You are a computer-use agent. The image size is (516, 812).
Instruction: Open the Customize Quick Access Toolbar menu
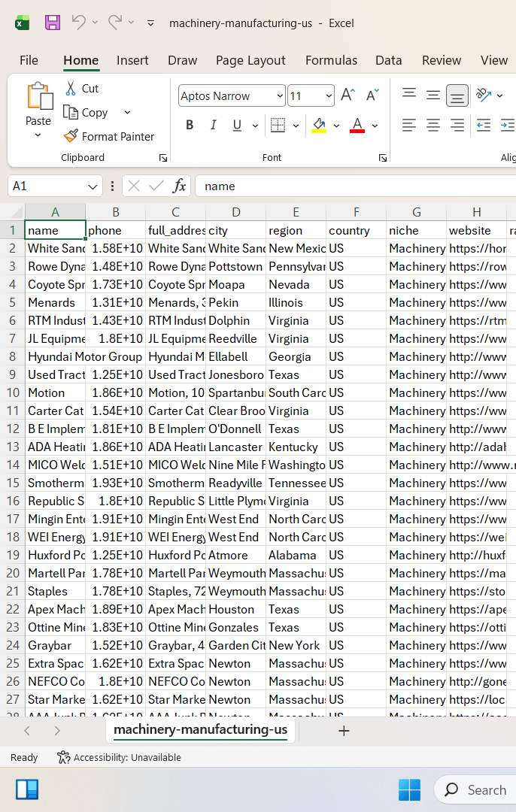150,23
